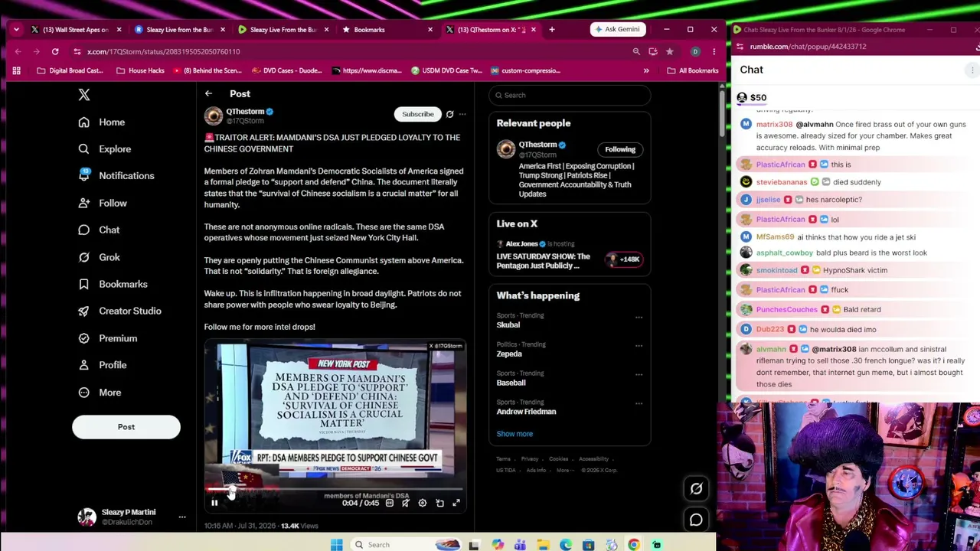Open the Explore page

(x=104, y=149)
